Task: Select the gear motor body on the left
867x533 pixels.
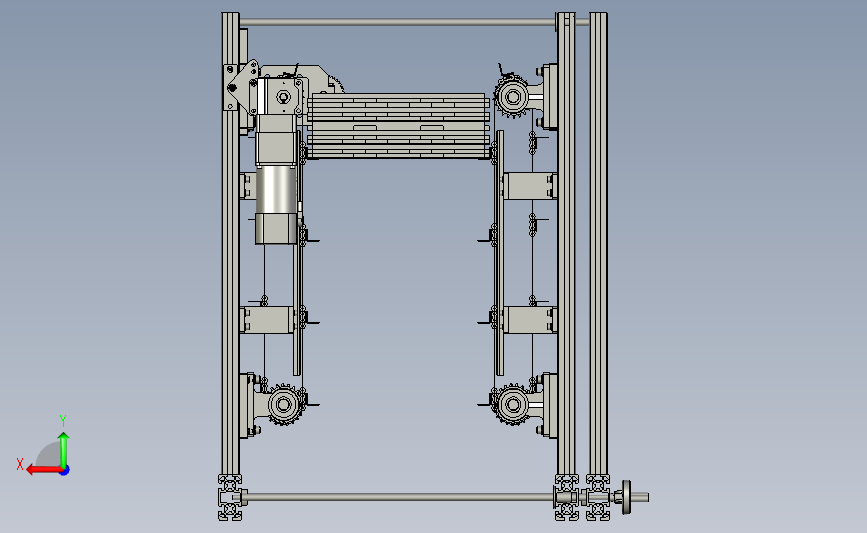Action: [x=275, y=180]
